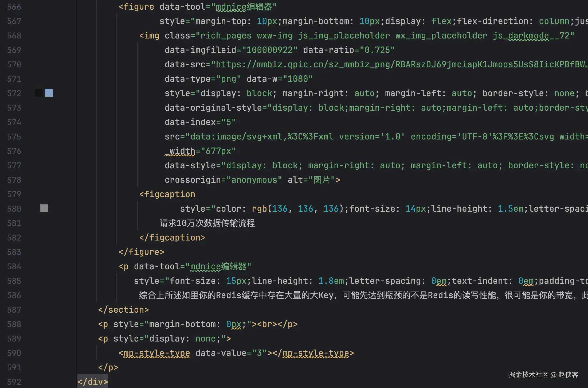The width and height of the screenshot is (588, 388).
Task: Click the black color swatch on line 572
Action: (39, 93)
